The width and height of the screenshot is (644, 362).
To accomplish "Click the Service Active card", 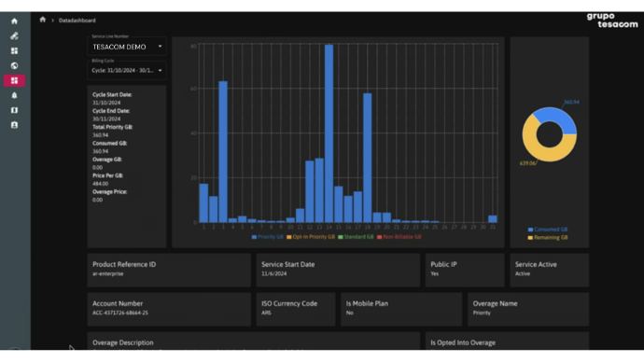I will pos(550,270).
